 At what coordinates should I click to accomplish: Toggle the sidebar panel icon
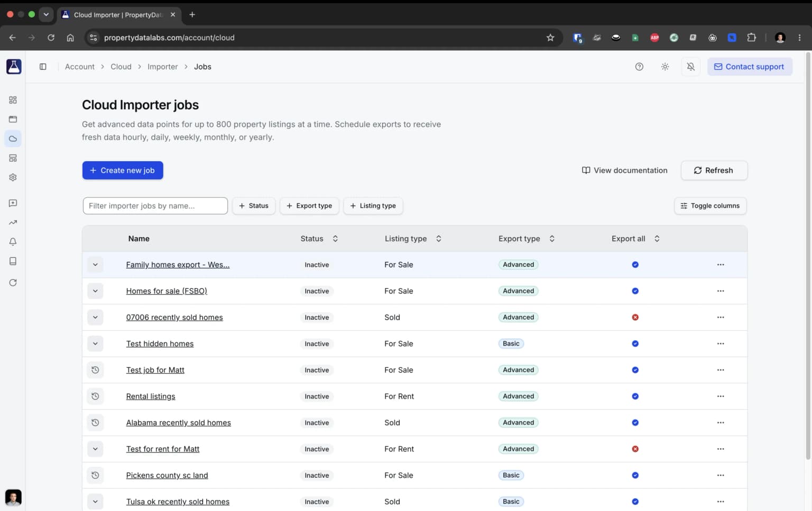43,67
